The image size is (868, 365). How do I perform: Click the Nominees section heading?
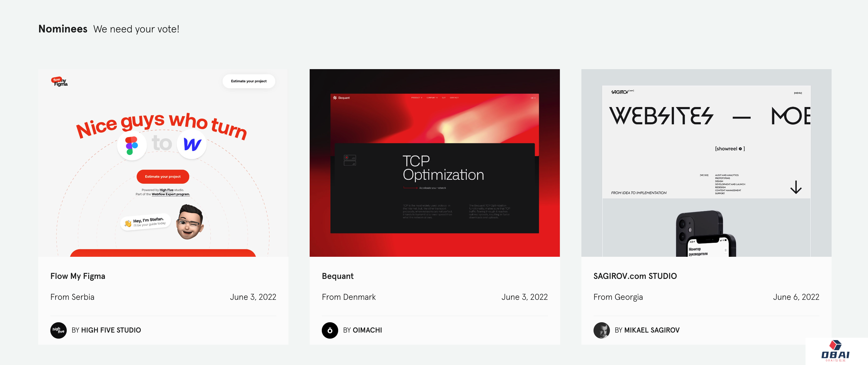pyautogui.click(x=63, y=29)
